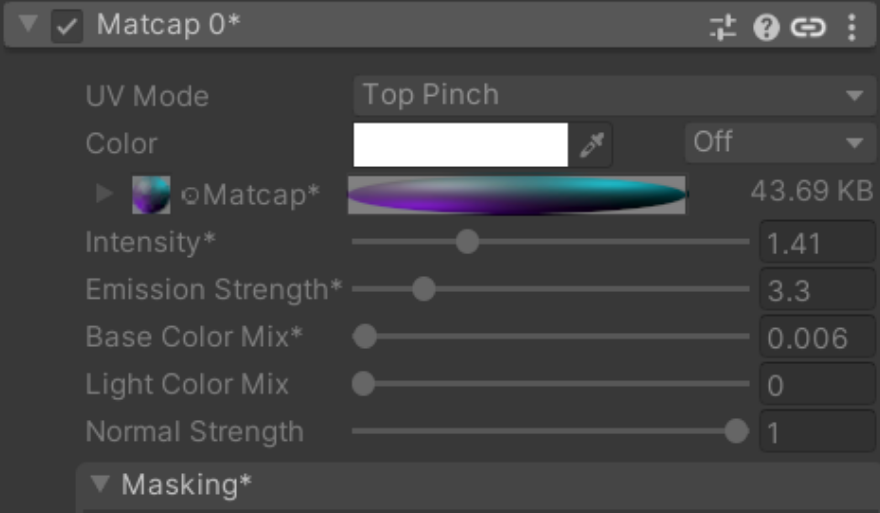
Task: Click the purple-cyan Matcap gradient preview
Action: click(517, 195)
